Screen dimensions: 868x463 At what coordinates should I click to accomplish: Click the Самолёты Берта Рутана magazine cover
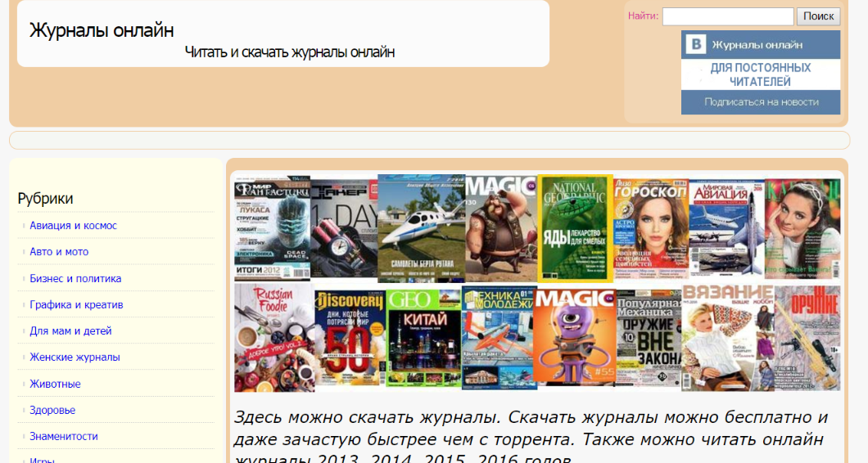click(x=421, y=228)
